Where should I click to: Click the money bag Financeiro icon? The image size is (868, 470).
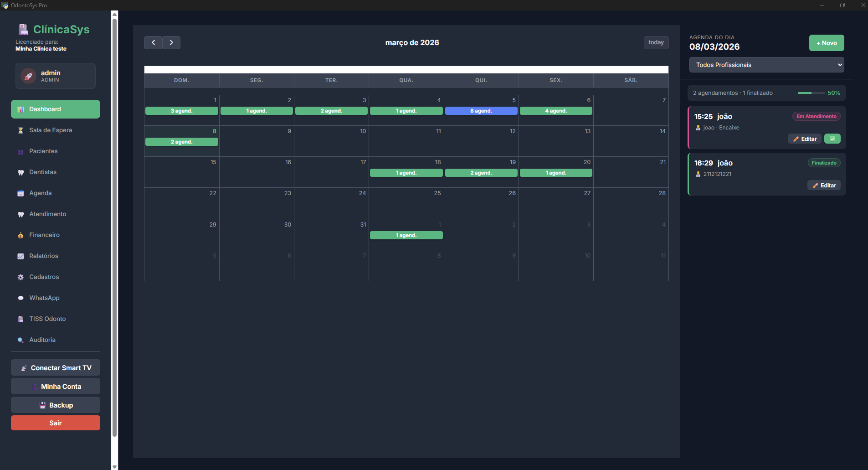point(21,235)
